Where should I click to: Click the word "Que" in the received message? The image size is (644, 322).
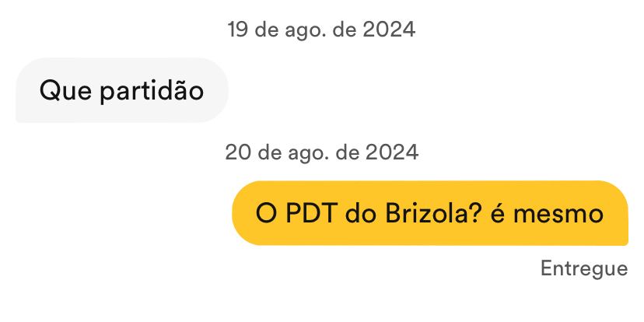65,91
